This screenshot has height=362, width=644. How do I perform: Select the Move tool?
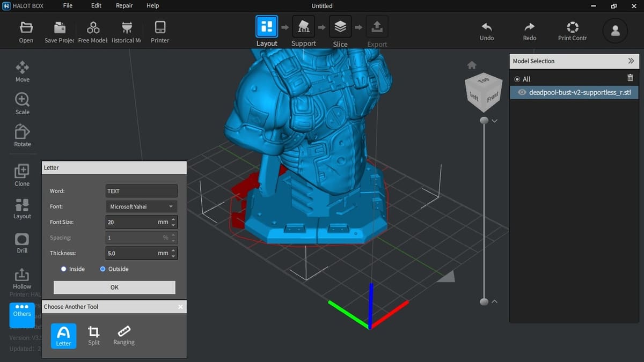pyautogui.click(x=22, y=71)
